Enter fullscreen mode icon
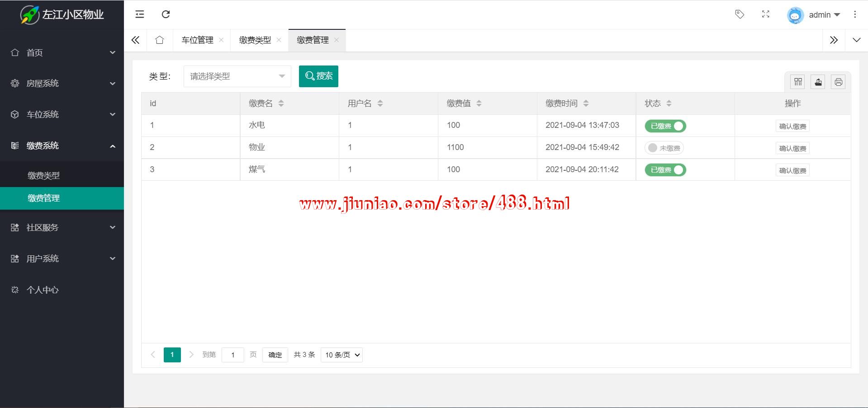This screenshot has width=868, height=408. point(766,14)
